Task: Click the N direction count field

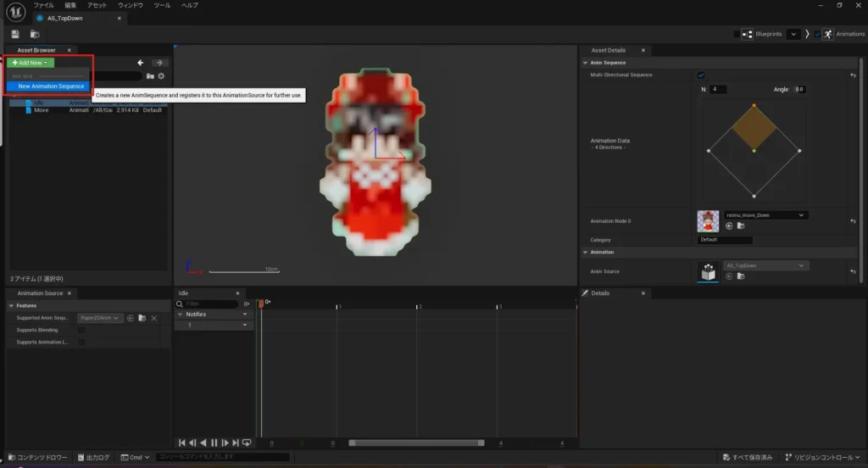Action: tap(718, 89)
